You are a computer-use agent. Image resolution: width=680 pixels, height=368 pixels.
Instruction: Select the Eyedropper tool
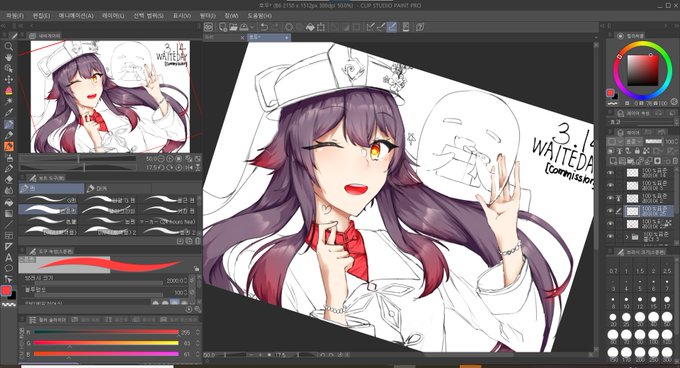[x=8, y=113]
